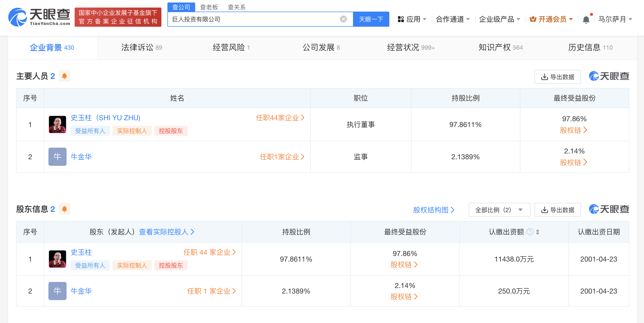
Task: Switch to the 查老板 tab
Action: [209, 7]
